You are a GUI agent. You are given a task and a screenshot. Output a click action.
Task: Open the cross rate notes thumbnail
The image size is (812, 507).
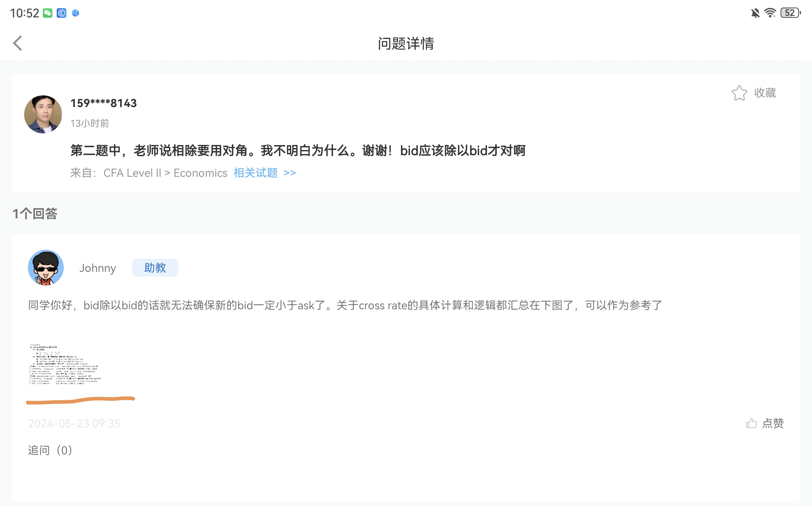(x=65, y=364)
